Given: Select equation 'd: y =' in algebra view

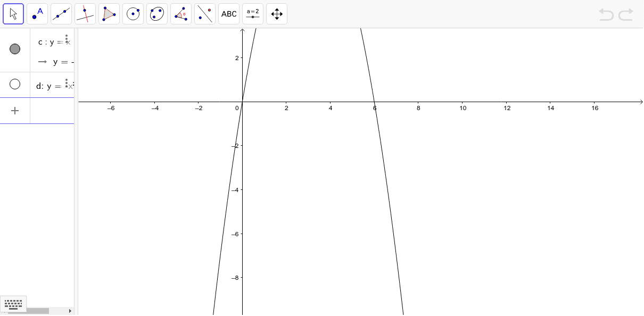Looking at the screenshot, I should (49, 86).
